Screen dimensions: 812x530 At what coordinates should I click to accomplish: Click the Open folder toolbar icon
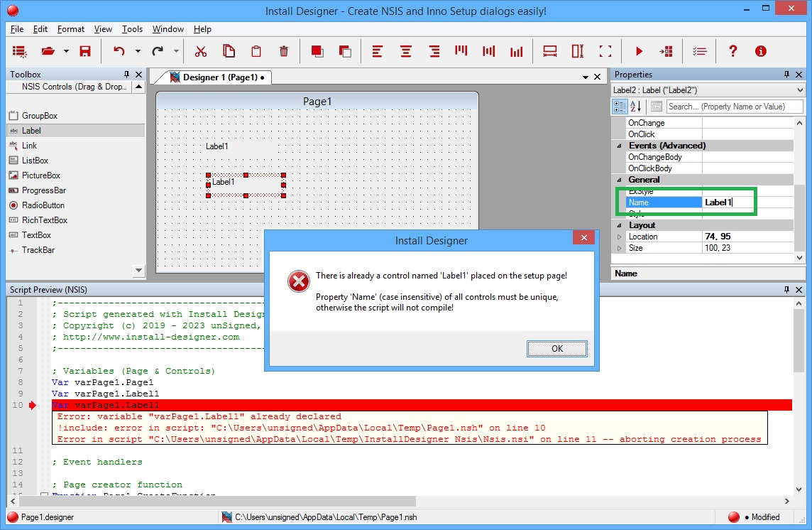(x=48, y=51)
